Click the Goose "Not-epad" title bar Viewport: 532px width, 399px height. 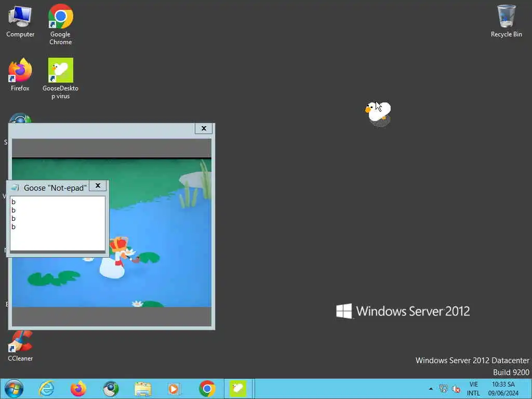pyautogui.click(x=55, y=188)
